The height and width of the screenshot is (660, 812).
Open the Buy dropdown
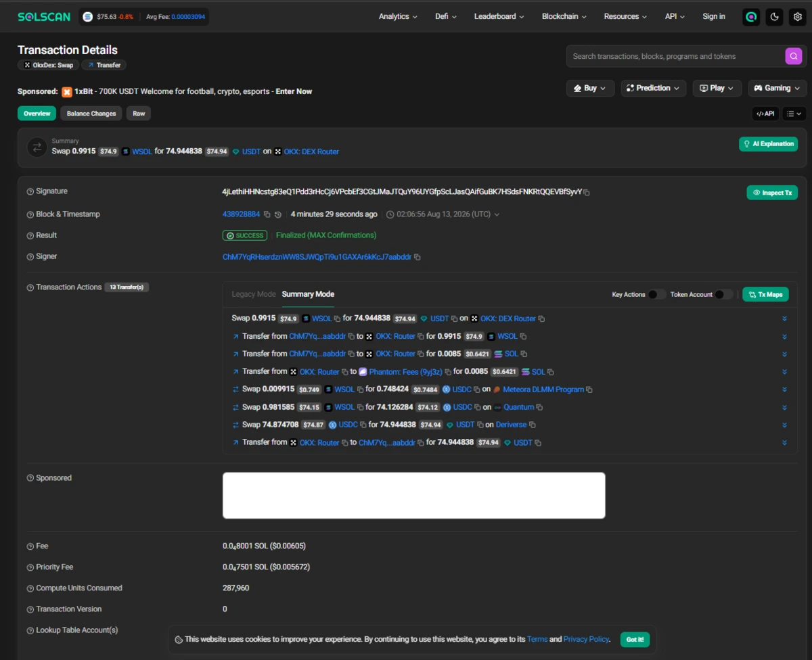[590, 88]
